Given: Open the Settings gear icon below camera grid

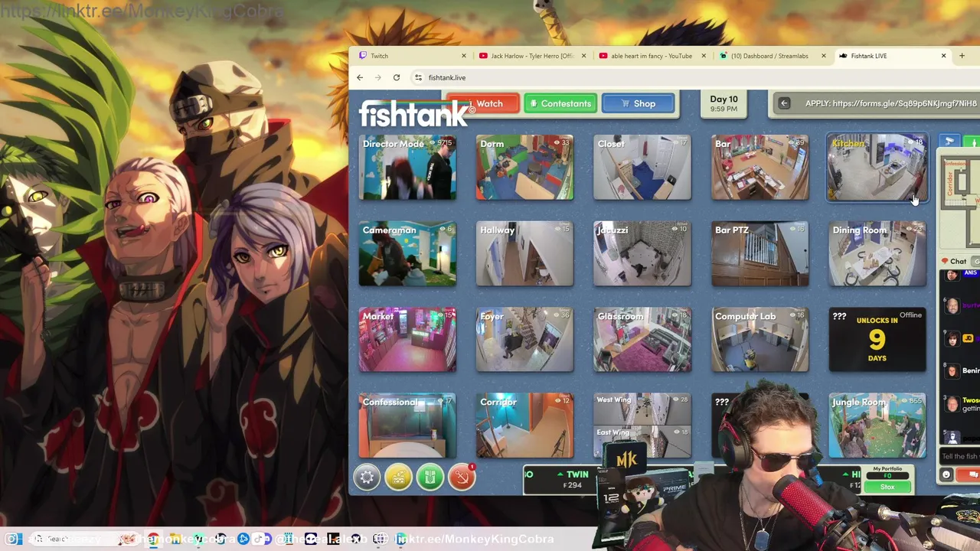Looking at the screenshot, I should 367,478.
